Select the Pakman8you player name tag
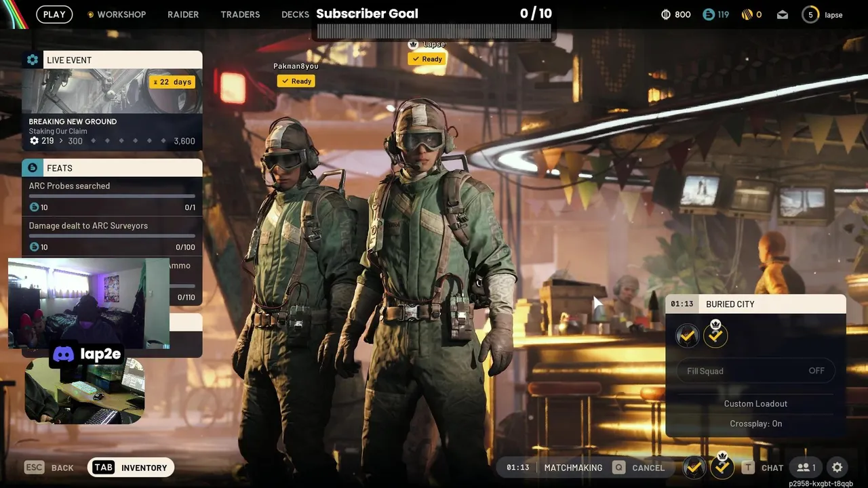The height and width of the screenshot is (488, 868). [x=296, y=66]
